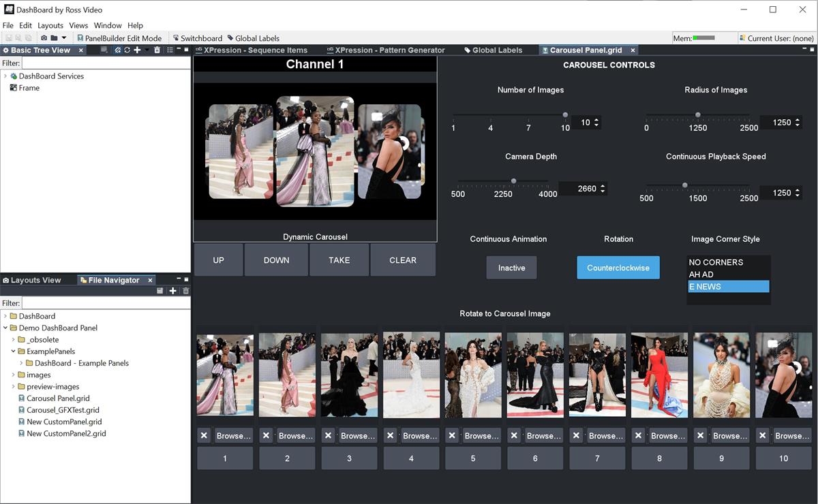Click the camera capture icon in the top toolbar

[44, 37]
